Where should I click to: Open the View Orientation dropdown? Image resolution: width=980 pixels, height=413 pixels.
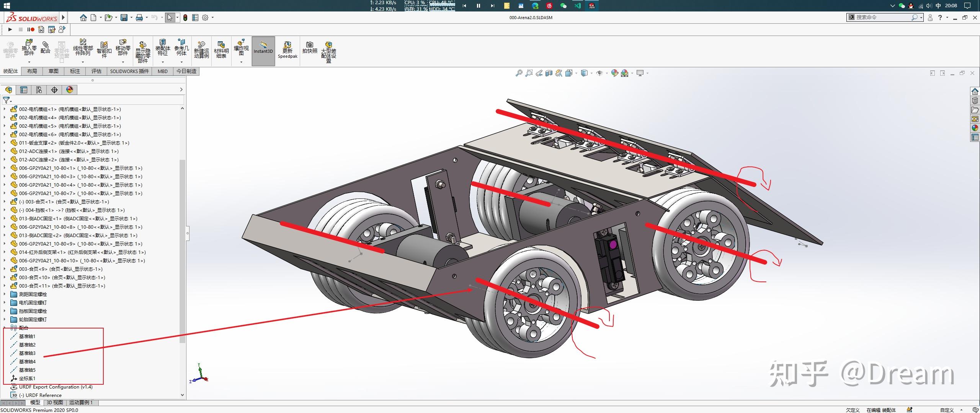pos(576,73)
